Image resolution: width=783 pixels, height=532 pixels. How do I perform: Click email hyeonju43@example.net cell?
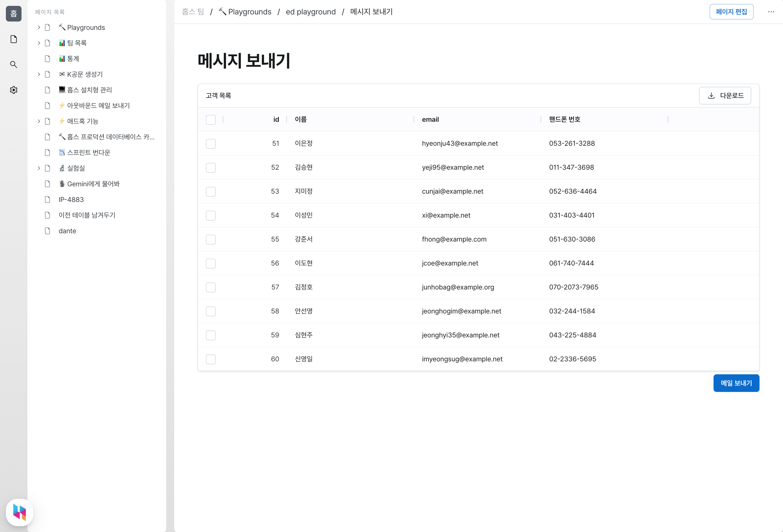click(459, 144)
